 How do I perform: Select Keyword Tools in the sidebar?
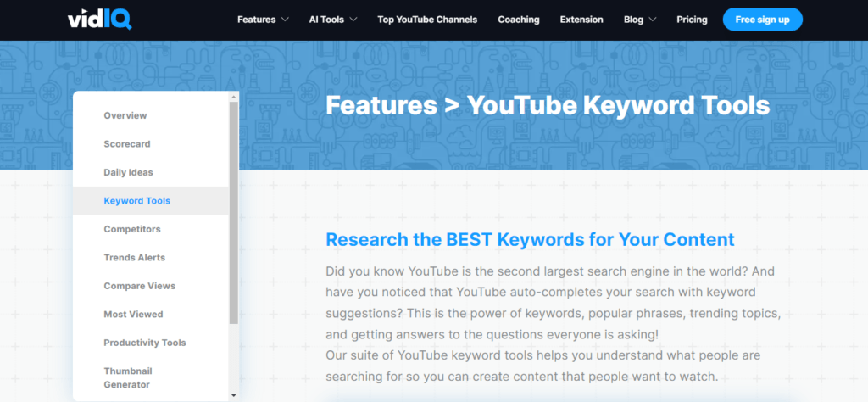pos(151,200)
